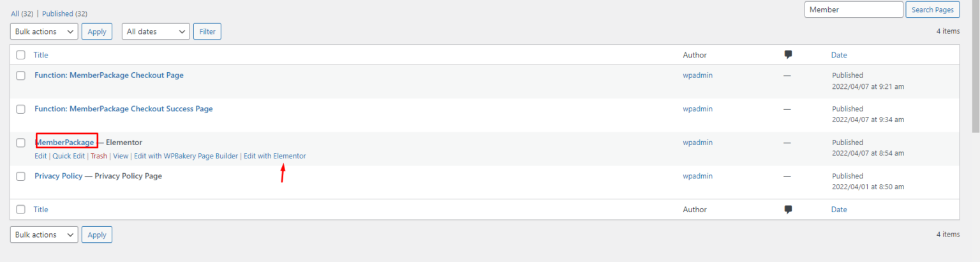
Task: Check the MemberPackage Checkout Success Page checkbox
Action: (21, 109)
